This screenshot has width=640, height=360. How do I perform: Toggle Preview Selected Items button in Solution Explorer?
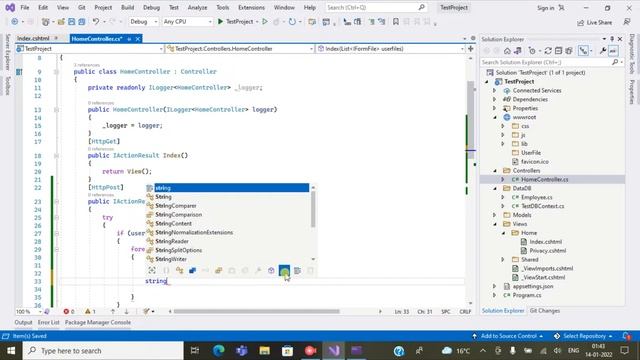pos(613,51)
